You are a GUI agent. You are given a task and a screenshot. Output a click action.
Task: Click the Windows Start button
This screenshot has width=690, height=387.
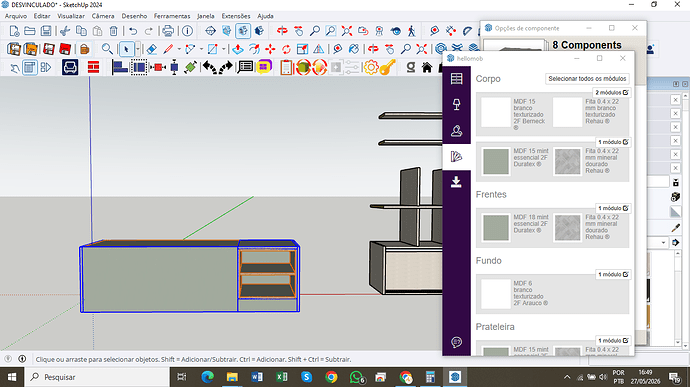pyautogui.click(x=12, y=377)
